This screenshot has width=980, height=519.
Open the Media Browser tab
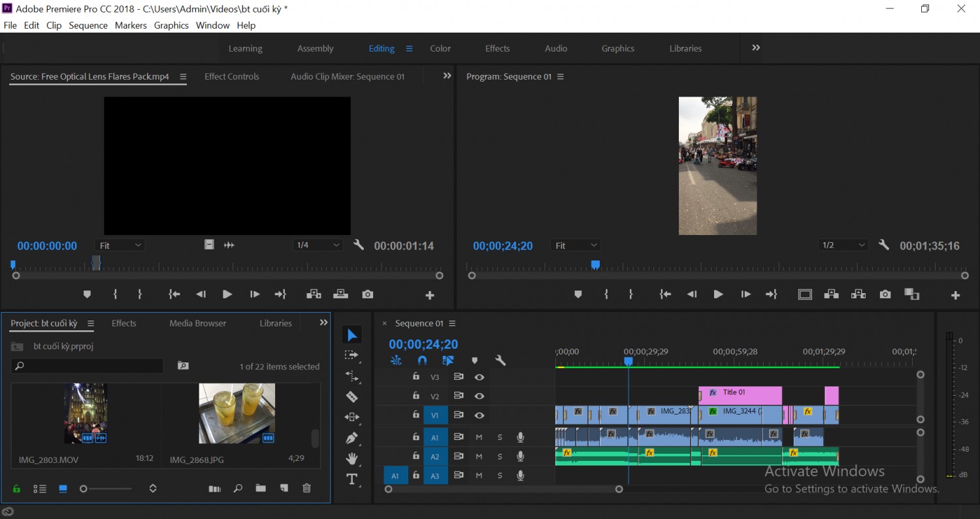tap(198, 323)
